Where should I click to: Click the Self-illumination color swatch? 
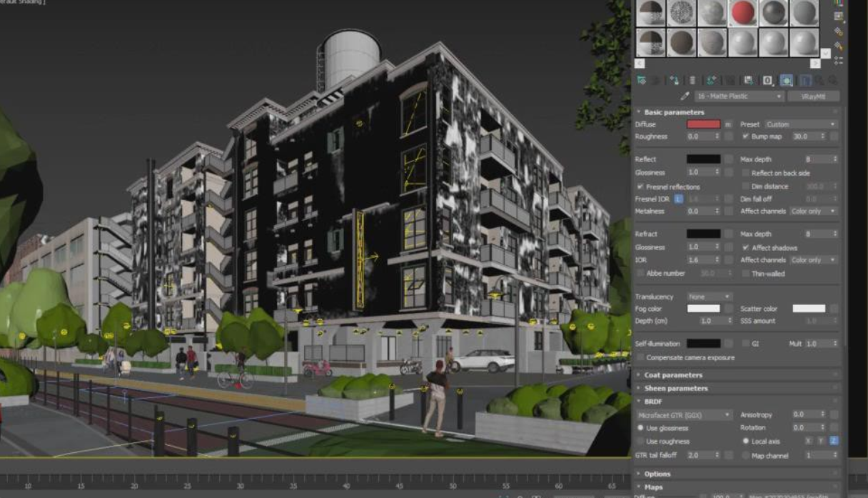click(x=703, y=344)
